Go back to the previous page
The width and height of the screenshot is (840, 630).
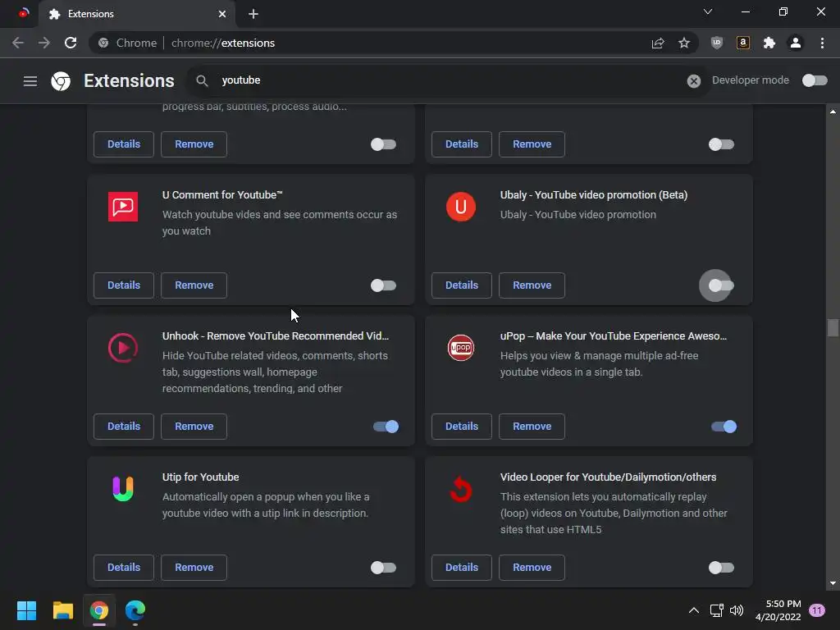(18, 43)
